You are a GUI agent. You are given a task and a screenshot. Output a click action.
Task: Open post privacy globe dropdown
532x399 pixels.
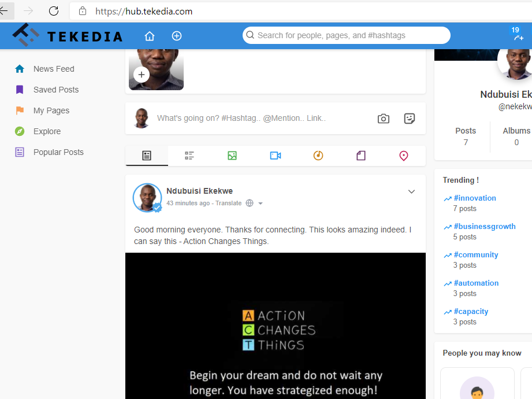pos(254,204)
